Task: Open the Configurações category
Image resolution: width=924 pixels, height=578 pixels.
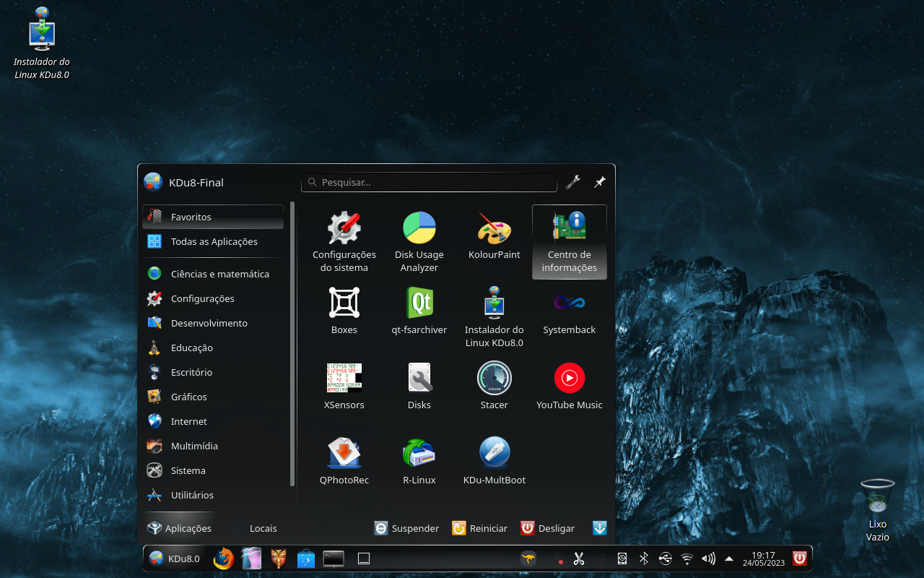Action: click(x=213, y=298)
